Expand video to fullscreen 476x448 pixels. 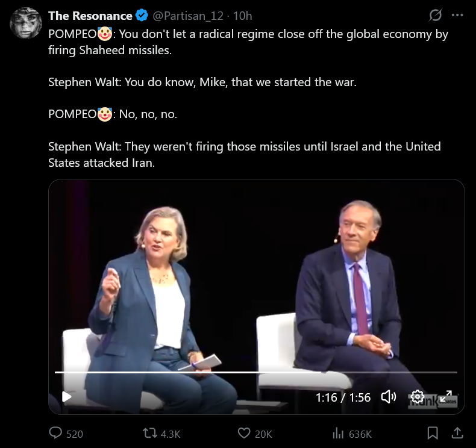[446, 397]
